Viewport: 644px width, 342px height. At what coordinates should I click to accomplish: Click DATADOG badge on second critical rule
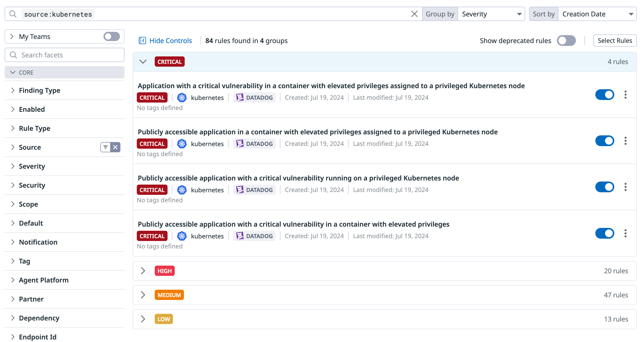[x=254, y=144]
